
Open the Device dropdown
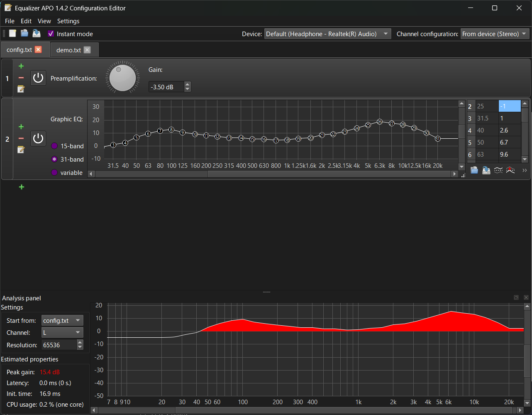(328, 34)
